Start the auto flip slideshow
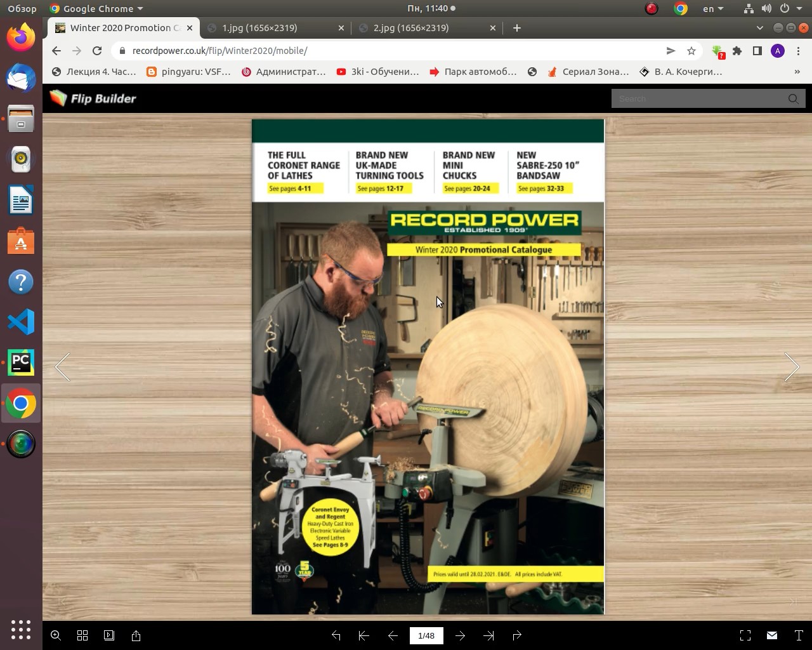The width and height of the screenshot is (812, 650). (109, 635)
